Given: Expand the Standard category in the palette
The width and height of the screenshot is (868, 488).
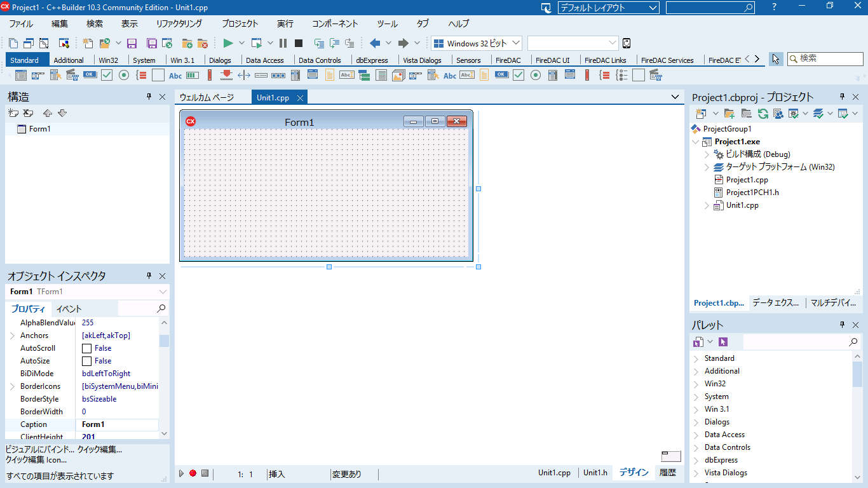Looking at the screenshot, I should click(697, 358).
